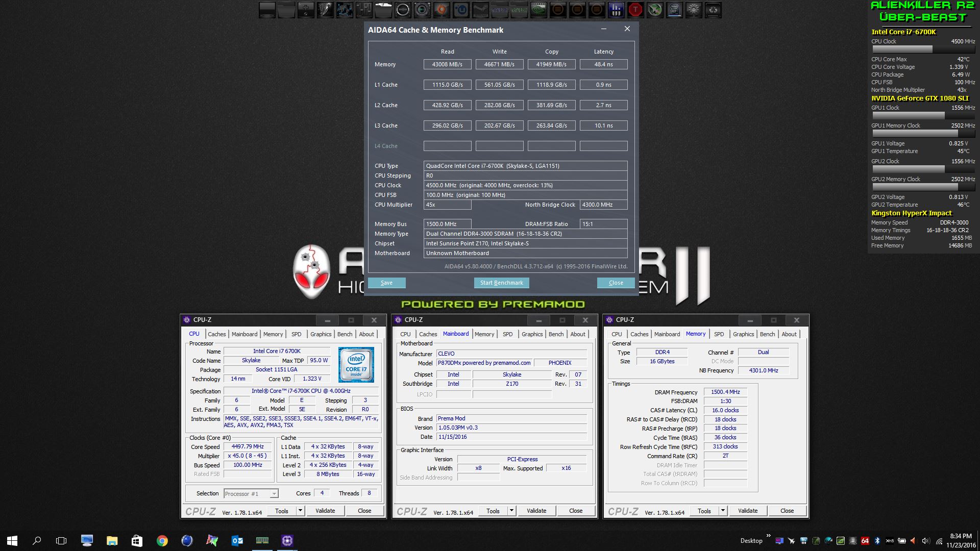Screen dimensions: 980x551
Task: Open Windows Store from the taskbar
Action: coord(137,541)
